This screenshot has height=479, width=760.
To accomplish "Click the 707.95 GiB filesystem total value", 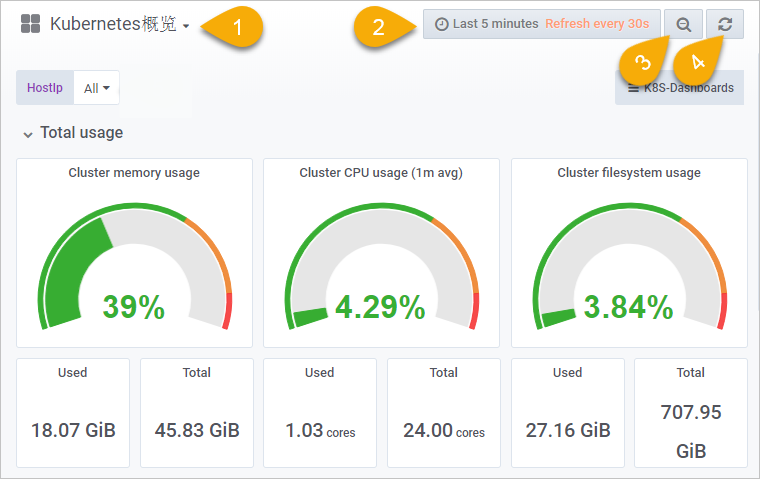I will pyautogui.click(x=691, y=431).
